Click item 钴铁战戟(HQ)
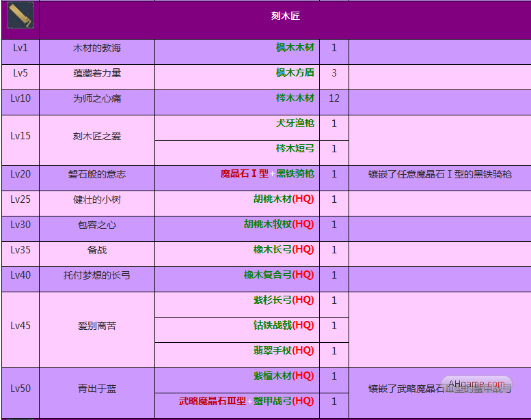Screen dimensions: 531x420 284,325
